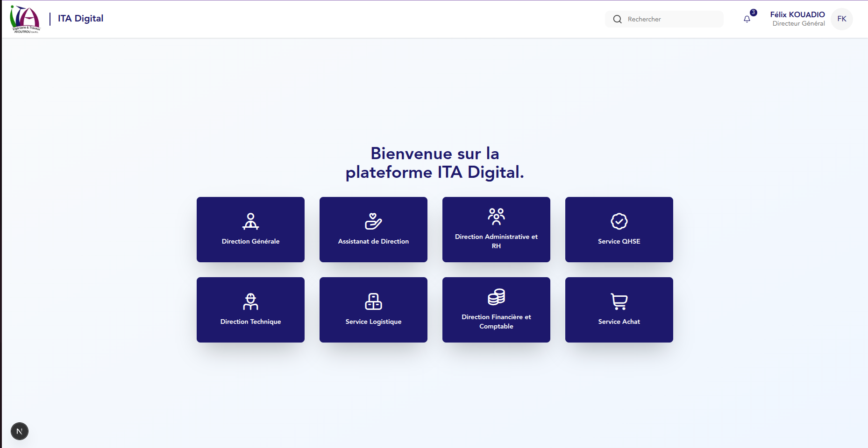Screen dimensions: 868x448
Task: Click the stacked coins icon for Financière et Comptable
Action: click(x=496, y=297)
